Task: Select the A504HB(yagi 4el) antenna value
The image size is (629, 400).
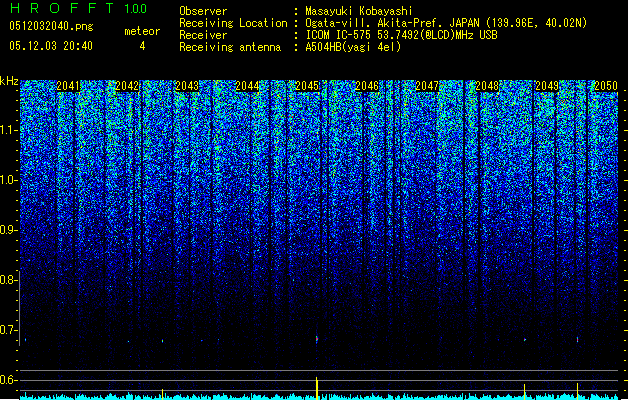Action: pyautogui.click(x=353, y=47)
